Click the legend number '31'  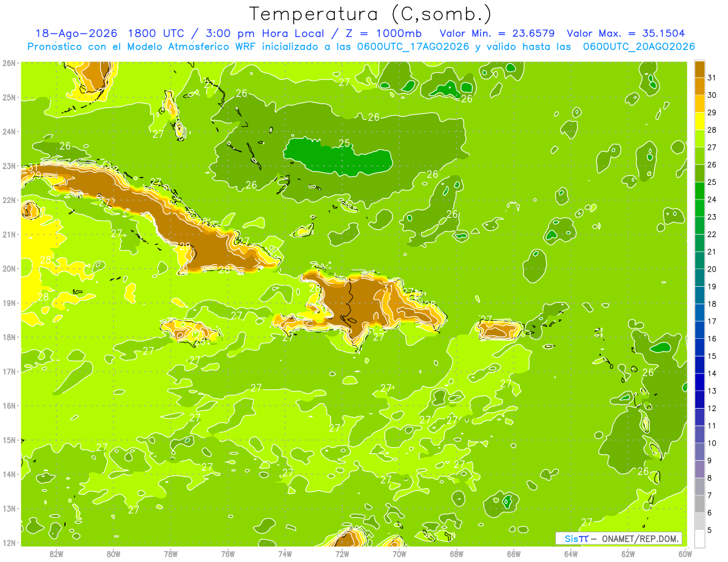712,78
